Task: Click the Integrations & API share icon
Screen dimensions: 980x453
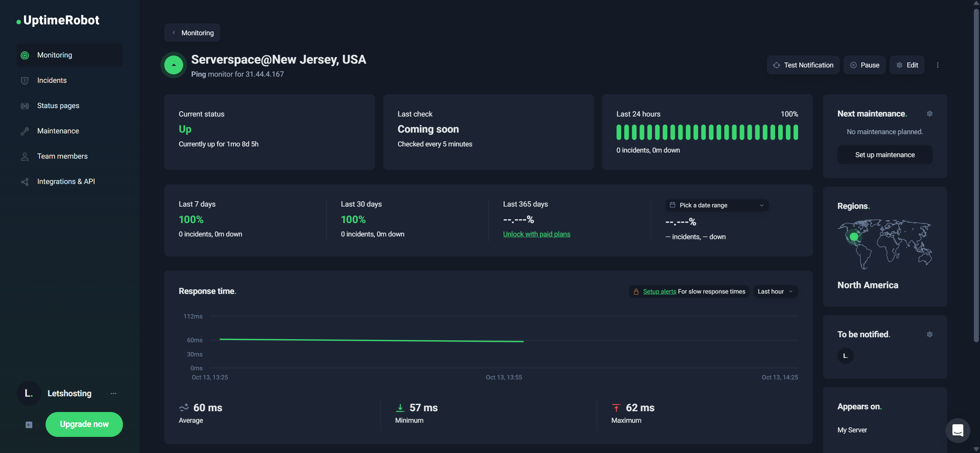Action: (25, 182)
